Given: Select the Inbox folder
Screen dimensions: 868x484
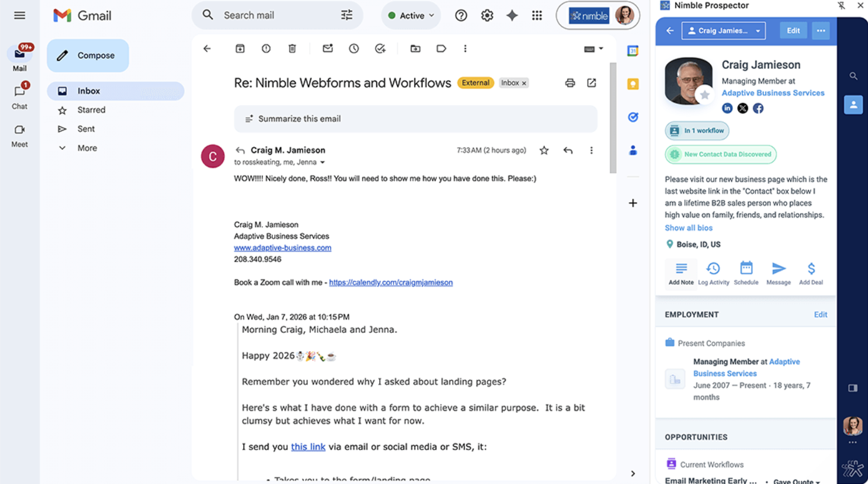Looking at the screenshot, I should 116,91.
